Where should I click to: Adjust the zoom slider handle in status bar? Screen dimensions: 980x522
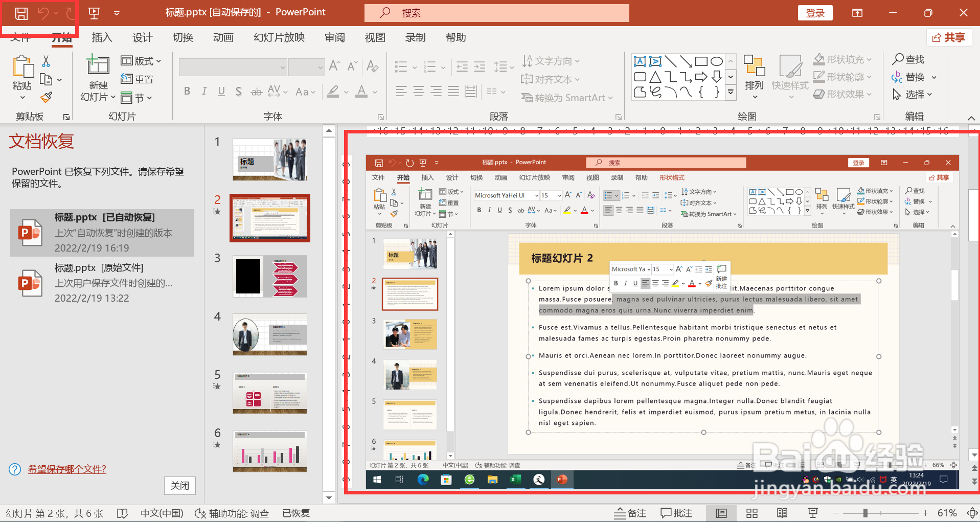[x=865, y=513]
